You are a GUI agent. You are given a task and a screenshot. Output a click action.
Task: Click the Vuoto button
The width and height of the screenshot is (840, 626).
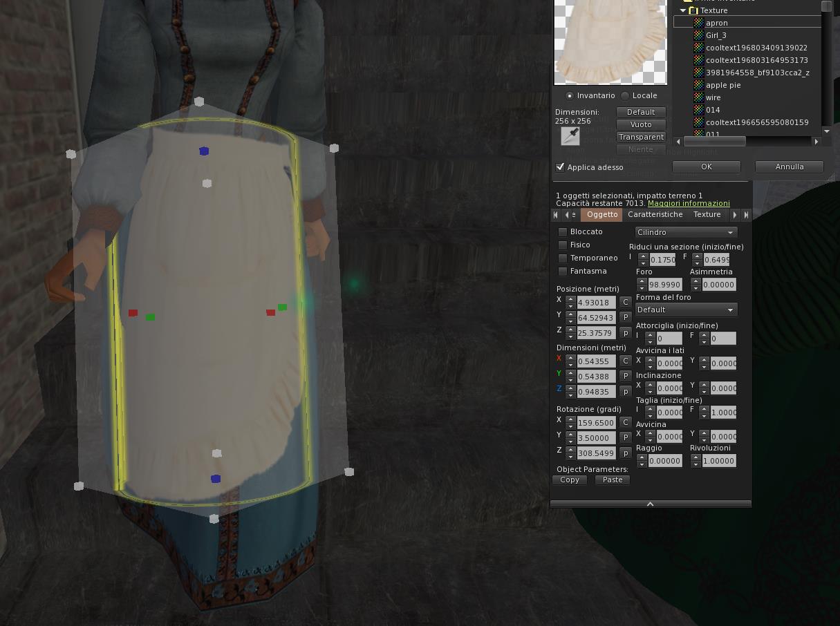641,124
